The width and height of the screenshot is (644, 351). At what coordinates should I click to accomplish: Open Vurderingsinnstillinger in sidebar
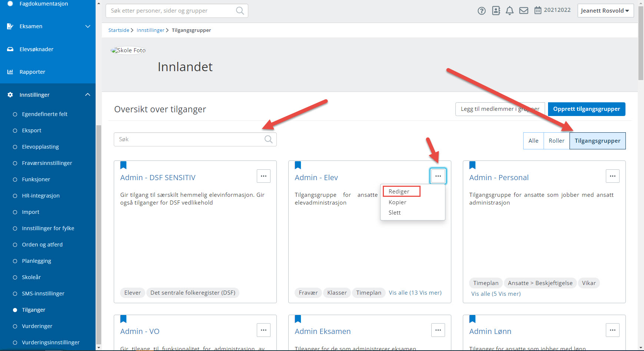pos(51,342)
